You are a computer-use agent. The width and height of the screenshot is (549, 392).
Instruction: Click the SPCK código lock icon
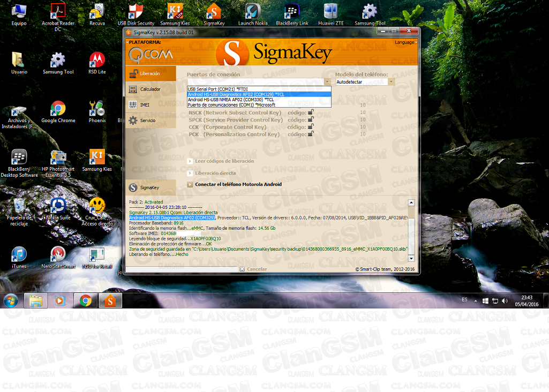coord(311,119)
